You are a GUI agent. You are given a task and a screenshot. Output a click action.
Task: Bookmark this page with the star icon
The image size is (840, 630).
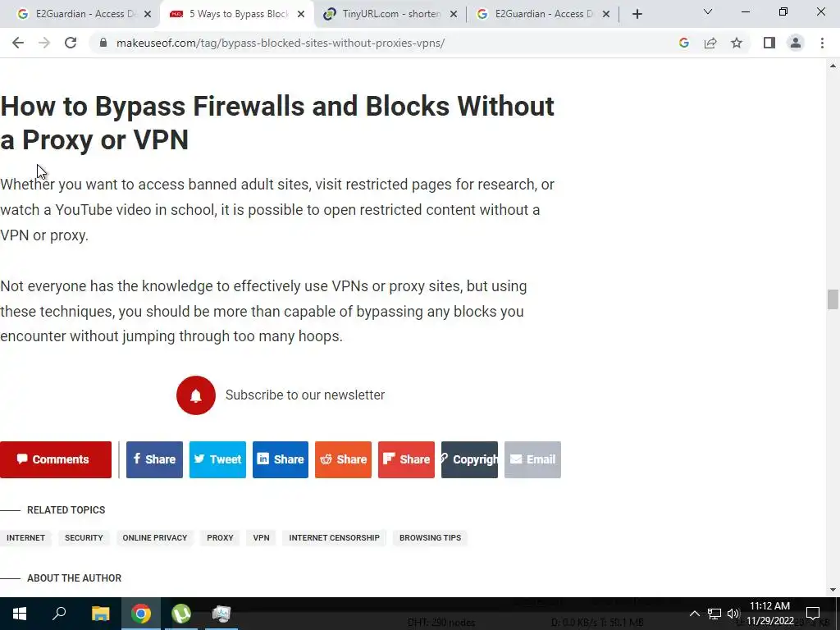(x=737, y=43)
